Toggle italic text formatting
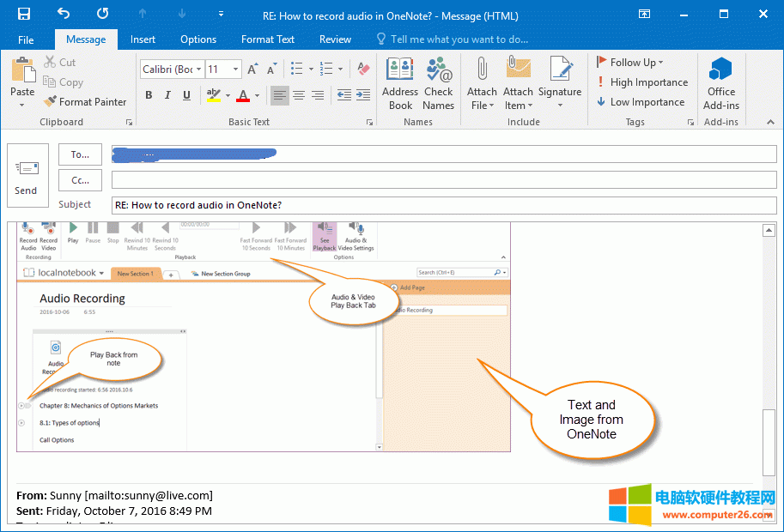The image size is (784, 532). pos(167,95)
